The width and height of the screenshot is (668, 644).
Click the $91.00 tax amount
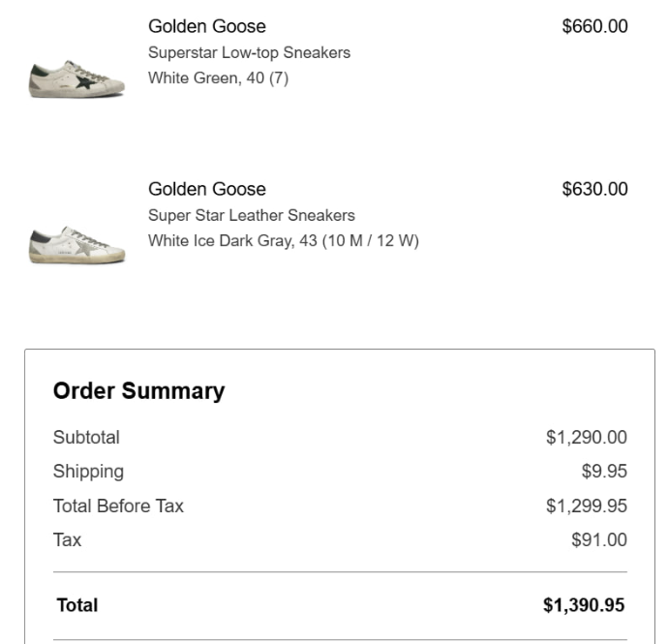598,539
